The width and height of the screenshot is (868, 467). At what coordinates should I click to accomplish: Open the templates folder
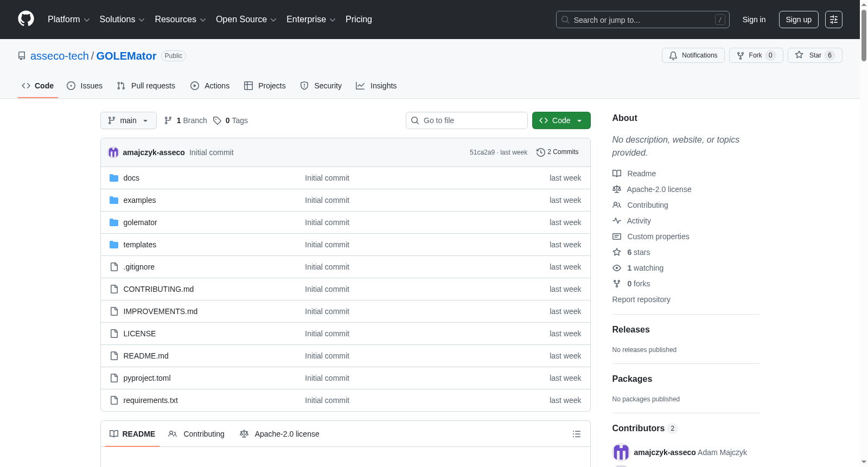pyautogui.click(x=139, y=245)
